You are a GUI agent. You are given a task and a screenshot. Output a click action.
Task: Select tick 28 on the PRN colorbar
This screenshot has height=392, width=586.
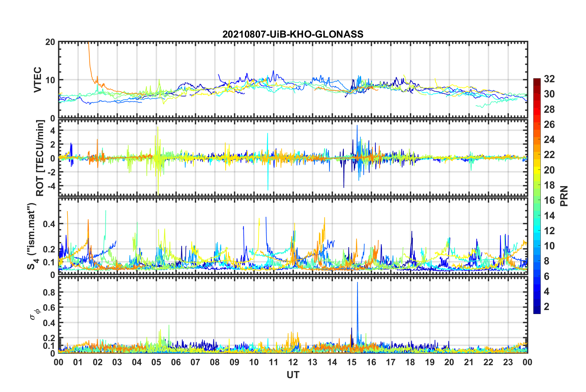[x=549, y=109]
